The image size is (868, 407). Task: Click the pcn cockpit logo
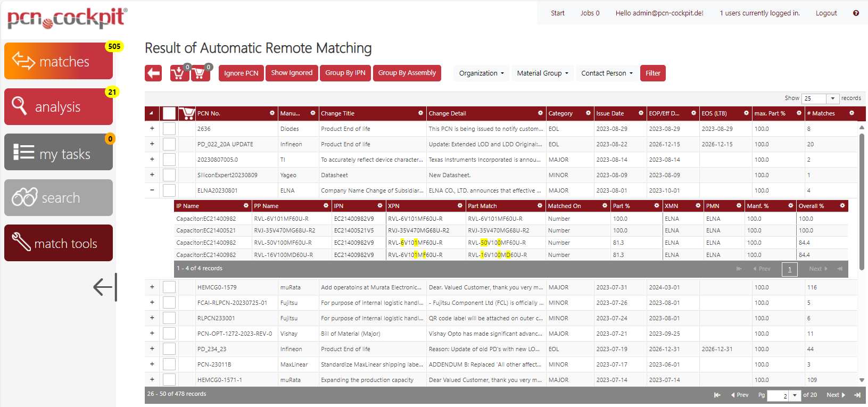point(67,18)
